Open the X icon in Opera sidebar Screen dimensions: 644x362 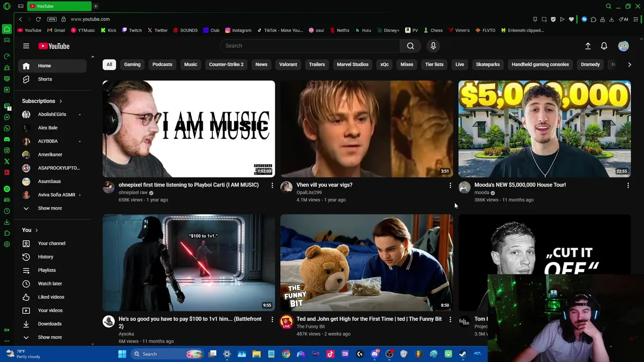7,161
